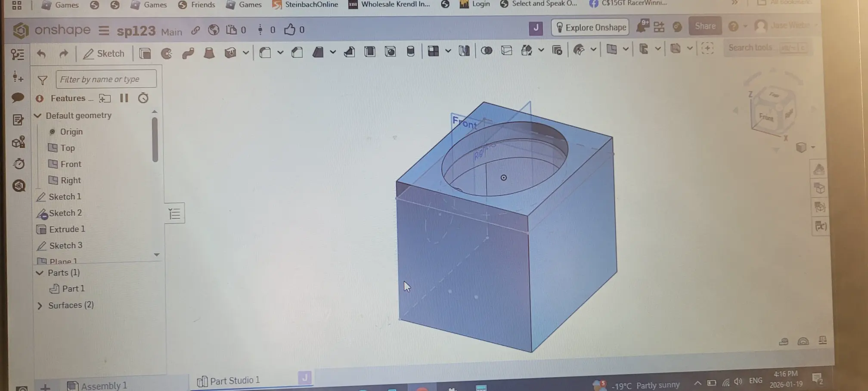
Task: Click the Windows taskbar clock
Action: tap(786, 379)
